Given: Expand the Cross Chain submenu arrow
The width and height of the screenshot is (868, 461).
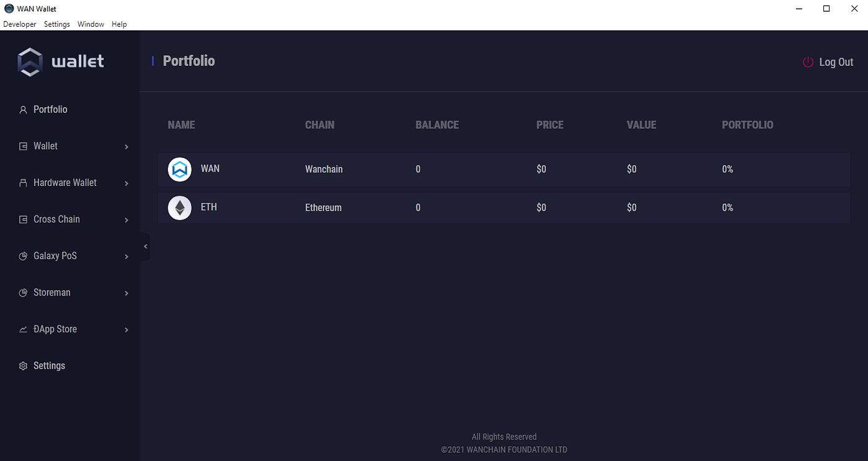Looking at the screenshot, I should [126, 220].
